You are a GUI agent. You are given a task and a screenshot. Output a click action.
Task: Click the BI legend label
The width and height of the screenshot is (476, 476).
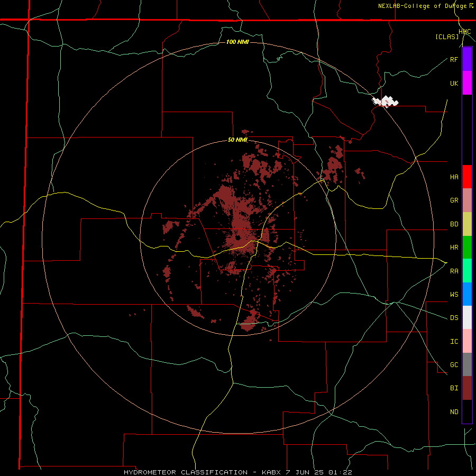point(454,388)
